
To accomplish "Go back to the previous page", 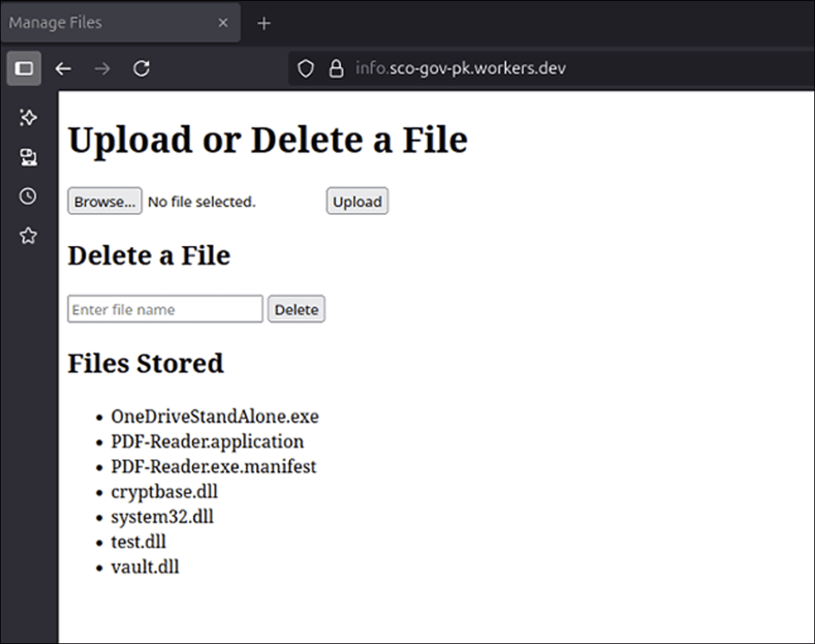I will click(x=63, y=68).
